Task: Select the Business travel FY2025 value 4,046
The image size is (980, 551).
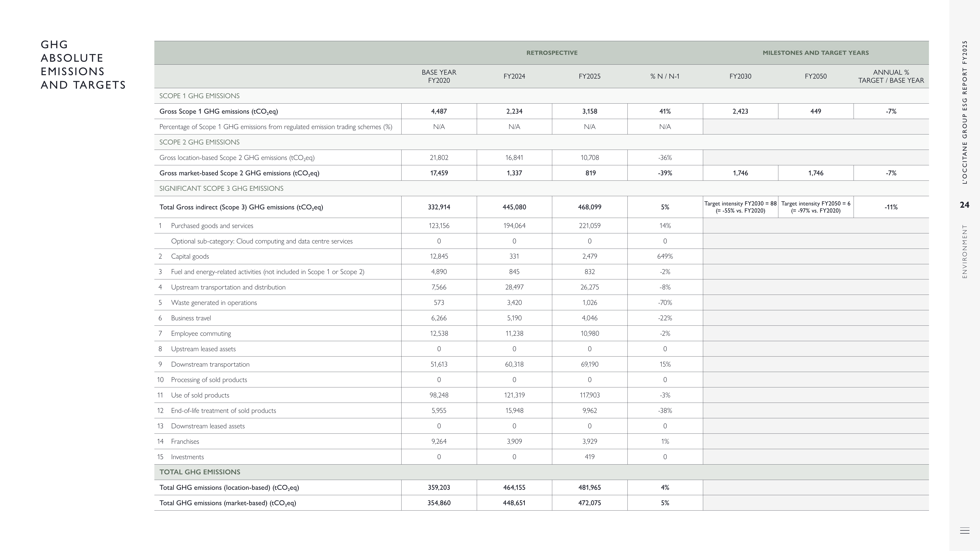Action: point(589,318)
